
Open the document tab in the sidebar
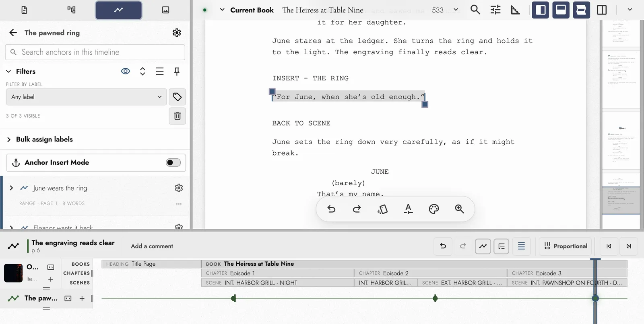click(24, 10)
